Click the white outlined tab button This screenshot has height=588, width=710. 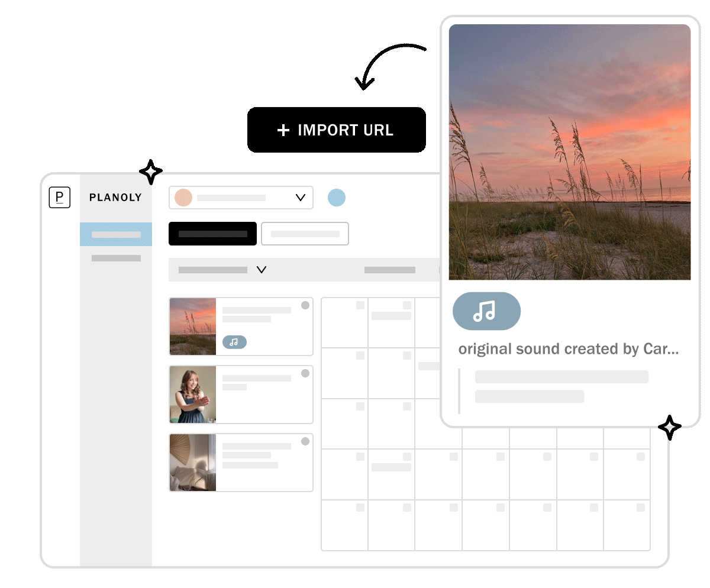pos(305,234)
